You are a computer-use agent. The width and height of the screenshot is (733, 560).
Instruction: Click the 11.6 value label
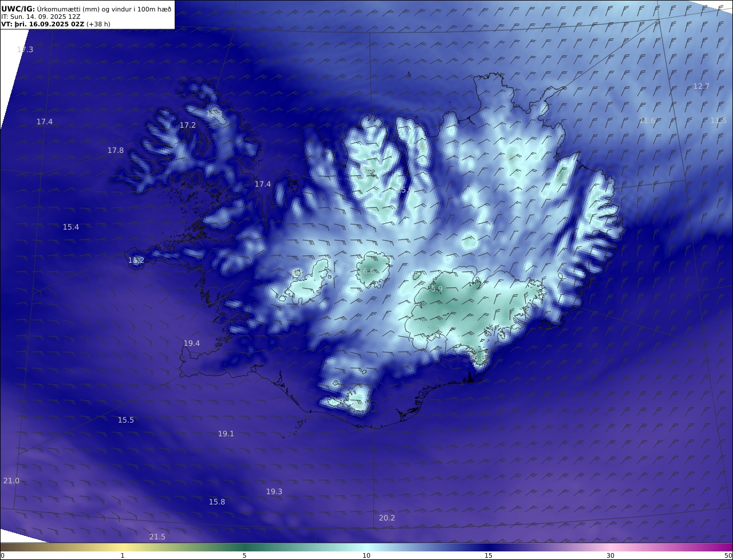tap(647, 120)
